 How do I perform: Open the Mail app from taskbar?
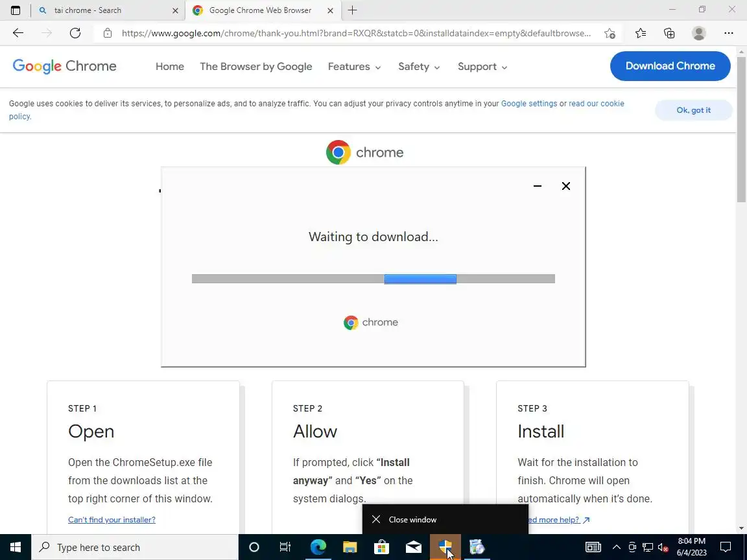click(413, 547)
